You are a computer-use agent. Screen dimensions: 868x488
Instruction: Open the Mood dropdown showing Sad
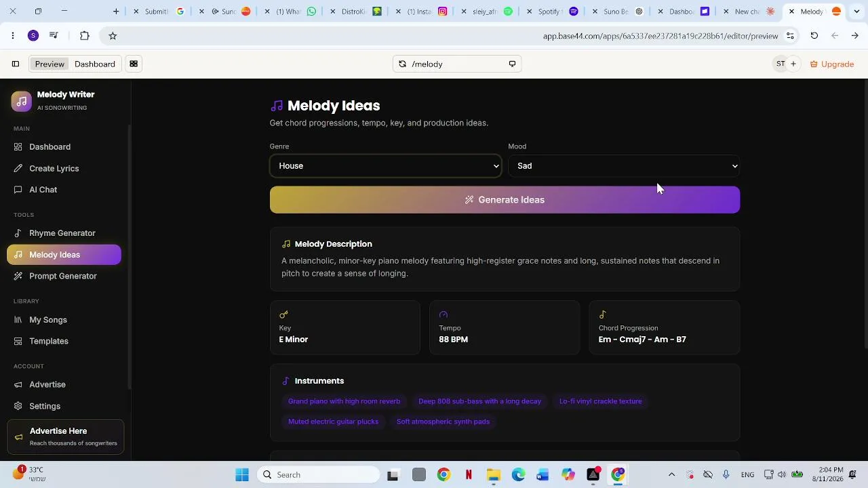[x=624, y=166]
